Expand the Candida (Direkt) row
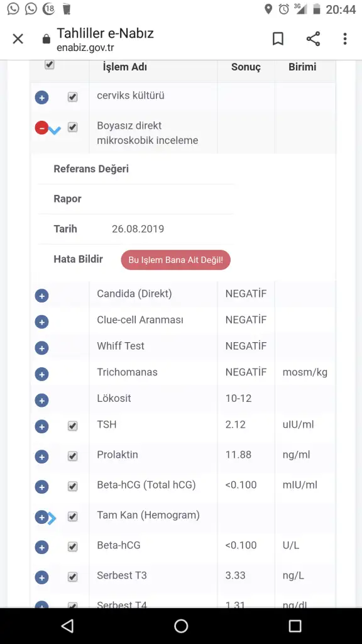The image size is (362, 644). click(x=41, y=296)
